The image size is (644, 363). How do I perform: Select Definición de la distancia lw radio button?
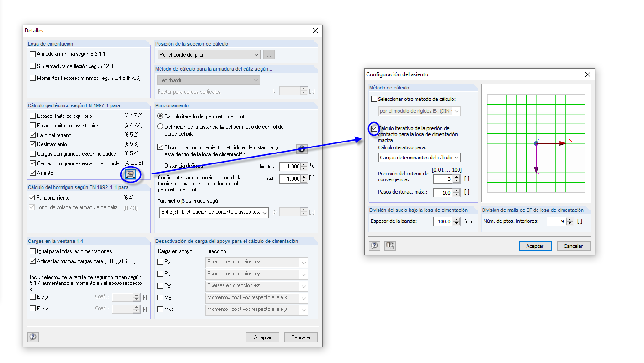(x=160, y=127)
